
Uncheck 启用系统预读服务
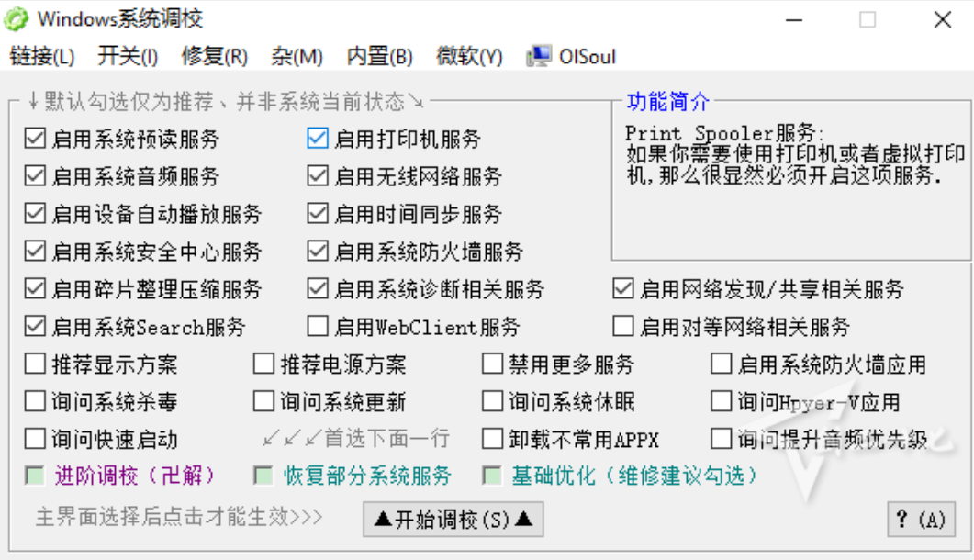pos(35,139)
